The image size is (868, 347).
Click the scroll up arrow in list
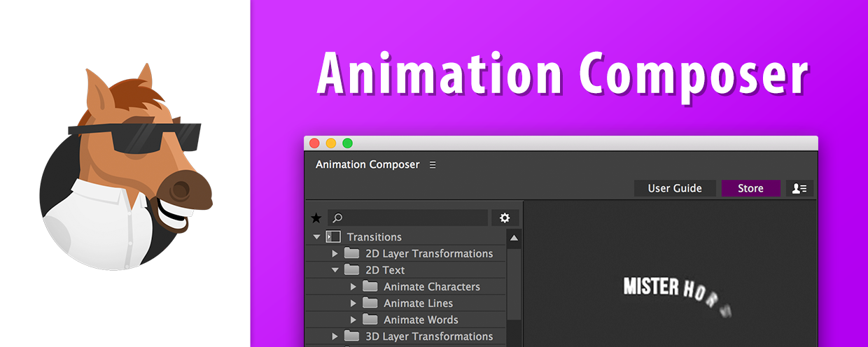pos(514,238)
